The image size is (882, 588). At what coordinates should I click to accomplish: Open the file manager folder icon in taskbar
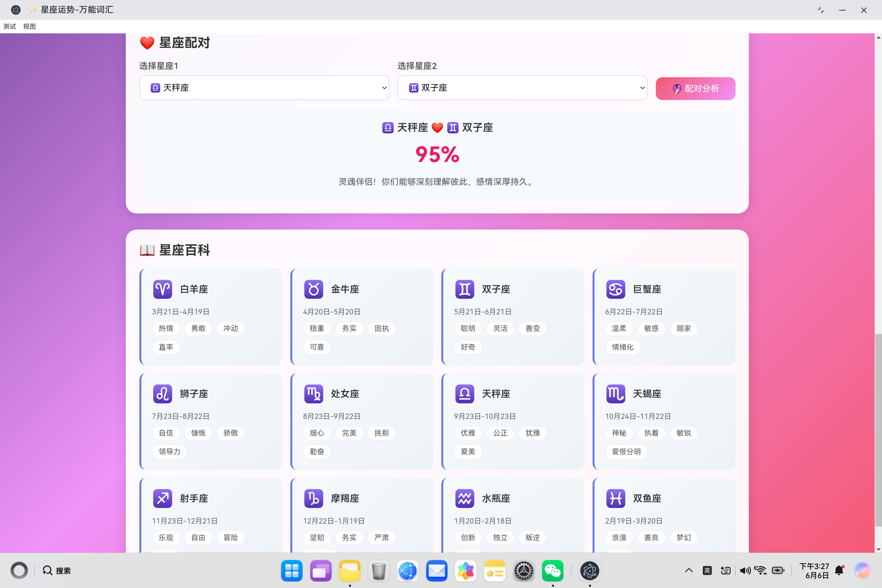point(349,571)
